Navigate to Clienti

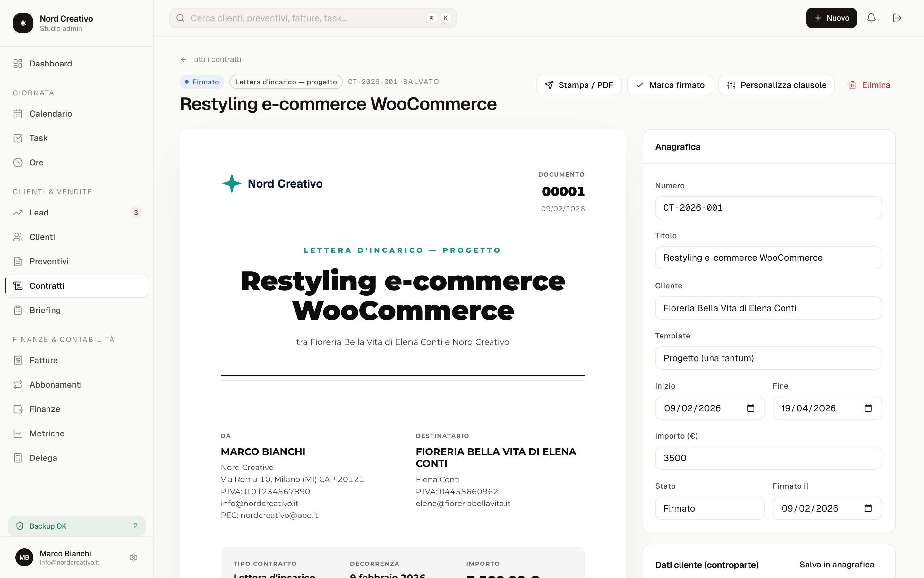(77, 237)
